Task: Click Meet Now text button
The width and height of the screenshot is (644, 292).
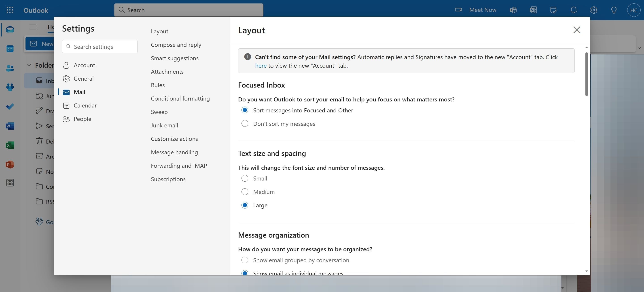Action: (483, 10)
